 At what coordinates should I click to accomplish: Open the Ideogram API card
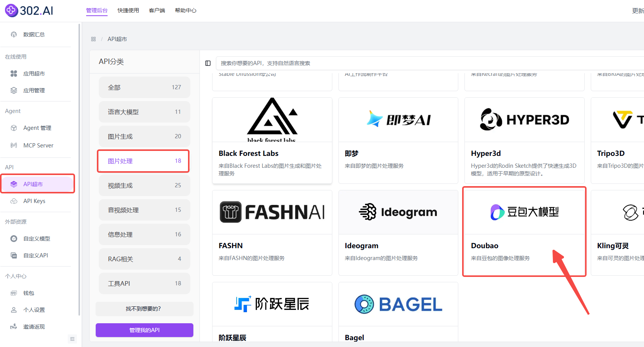pos(398,233)
